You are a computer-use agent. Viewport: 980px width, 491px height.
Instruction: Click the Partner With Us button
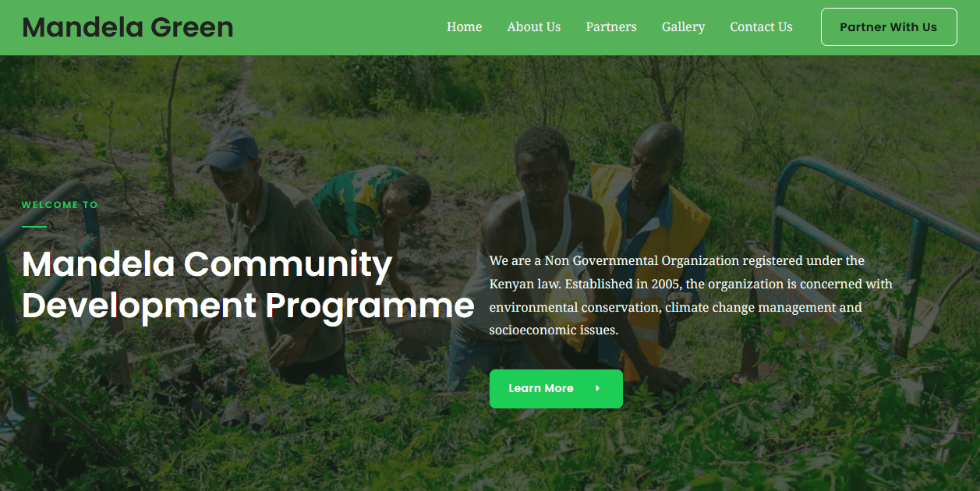click(889, 27)
